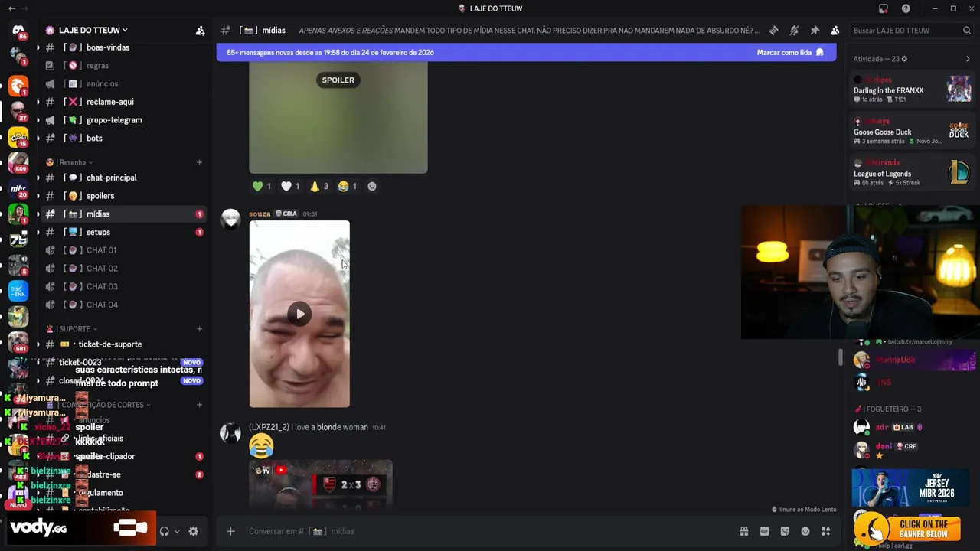Join CHAT 01 voice channel
Screen dimensions: 980x551
click(122, 250)
